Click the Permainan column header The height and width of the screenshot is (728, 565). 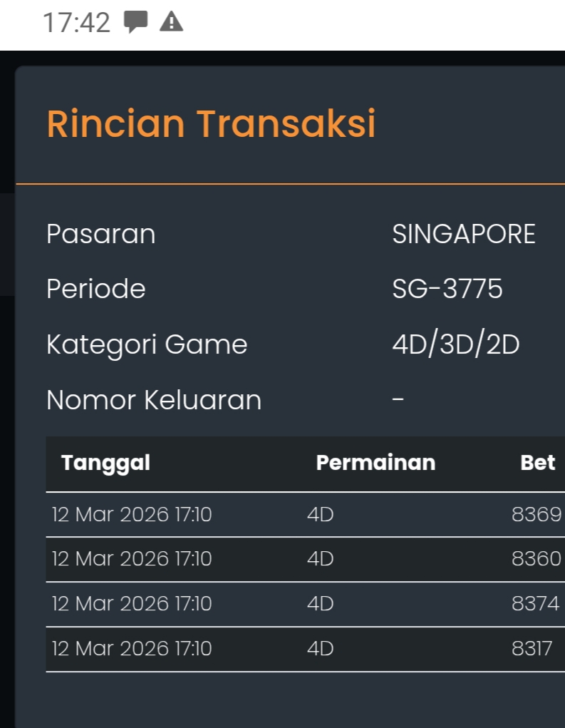pos(375,463)
